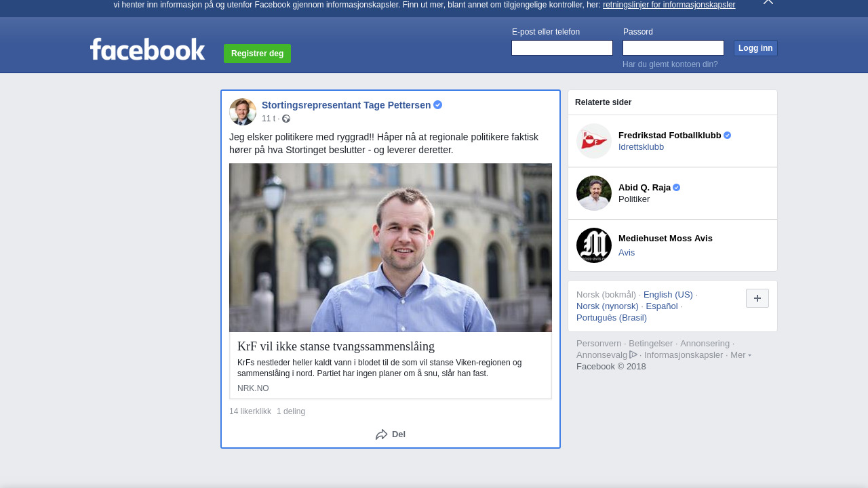Open Stortingsrepresentant Tage Pettersen page name

point(346,105)
